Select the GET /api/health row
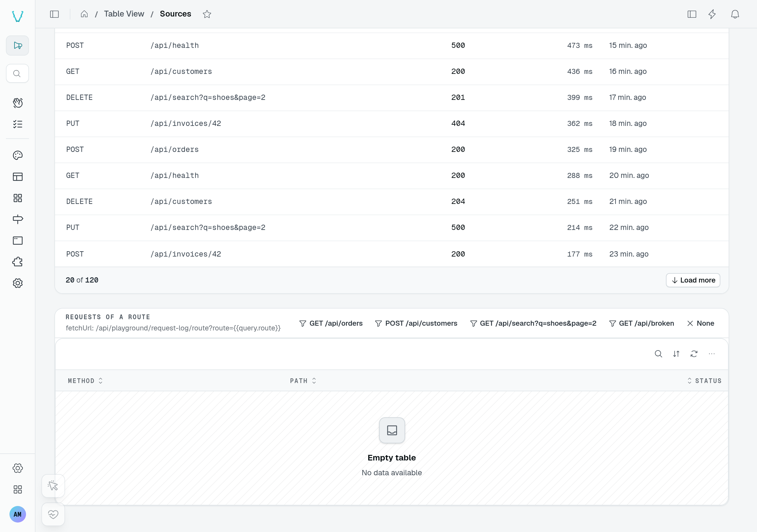Image resolution: width=757 pixels, height=532 pixels. [391, 176]
